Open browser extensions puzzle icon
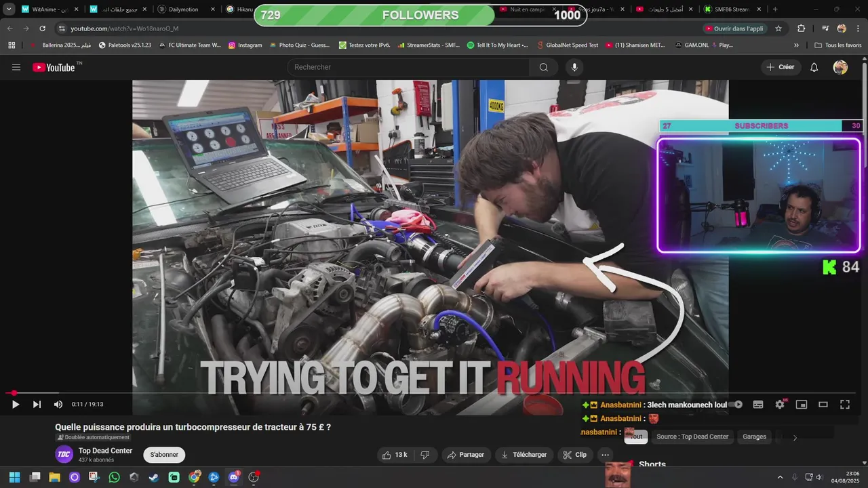The height and width of the screenshot is (488, 868). [x=802, y=28]
